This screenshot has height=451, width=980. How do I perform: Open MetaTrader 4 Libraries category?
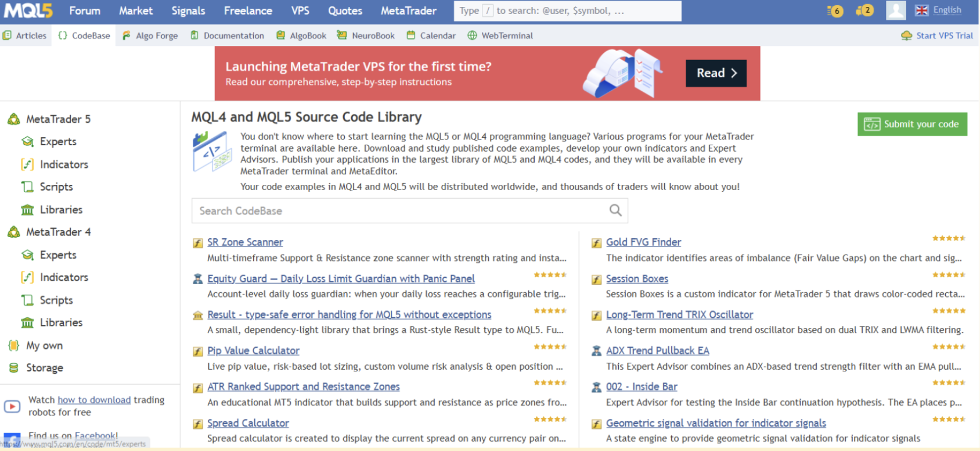[61, 323]
